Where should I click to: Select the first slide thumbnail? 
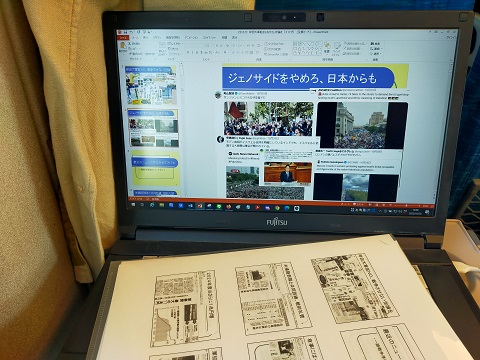tap(151, 86)
